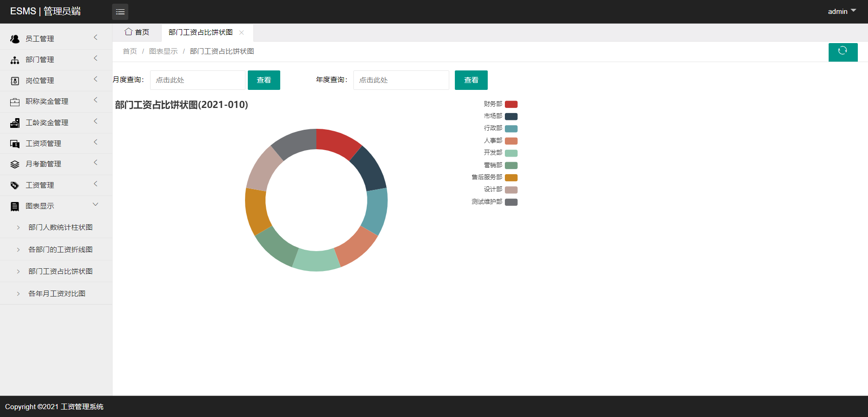Click 图表显示 breadcrumb link
Viewport: 868px width, 417px height.
click(164, 51)
